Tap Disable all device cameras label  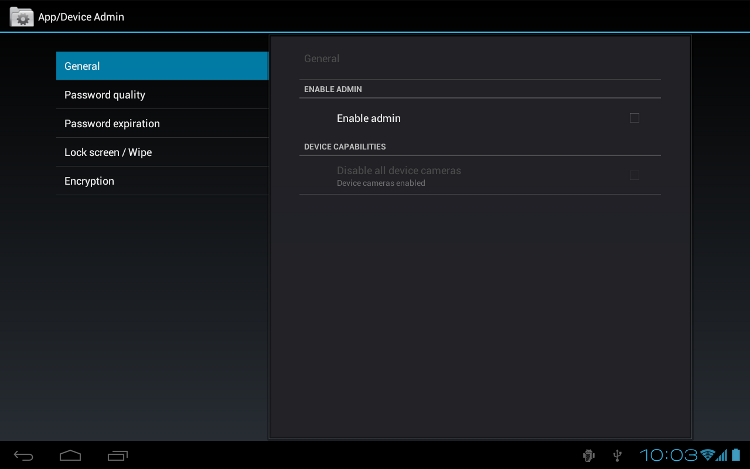(399, 170)
